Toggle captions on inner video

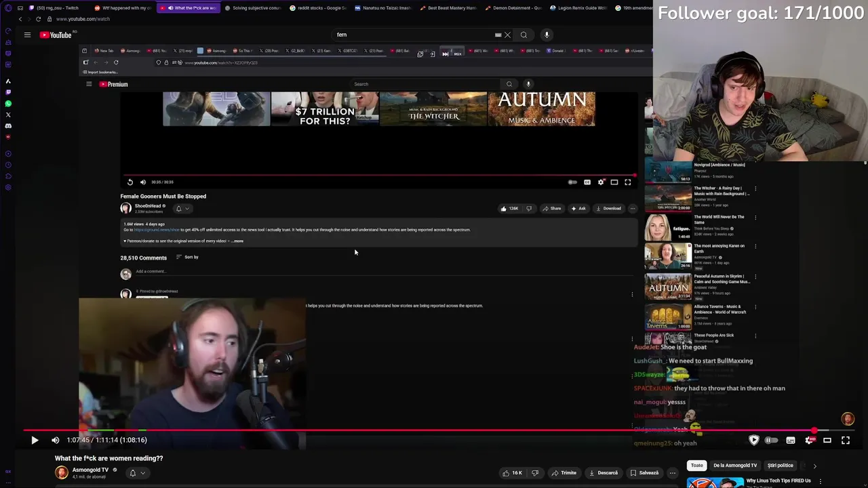coord(587,182)
